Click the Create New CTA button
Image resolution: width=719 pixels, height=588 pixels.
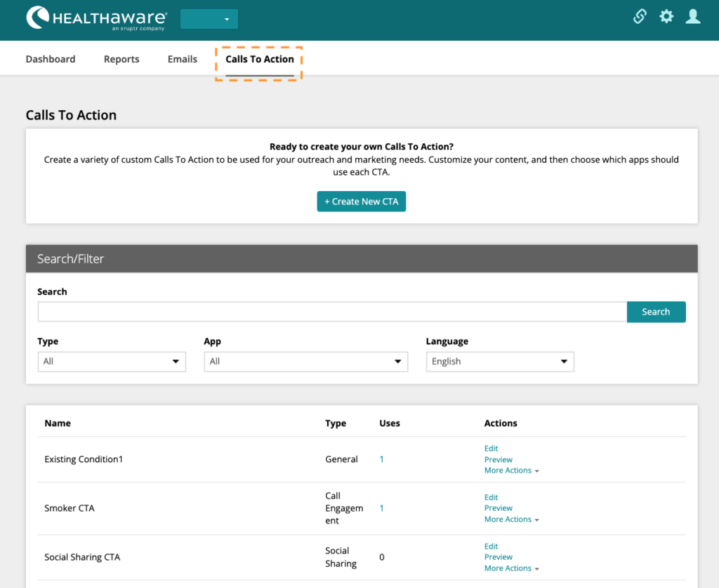click(362, 202)
